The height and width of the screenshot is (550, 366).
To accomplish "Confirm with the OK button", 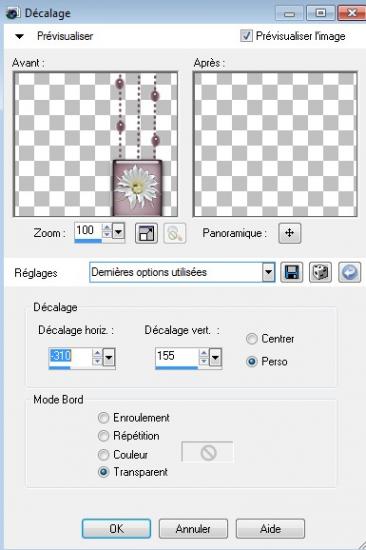I will click(117, 529).
